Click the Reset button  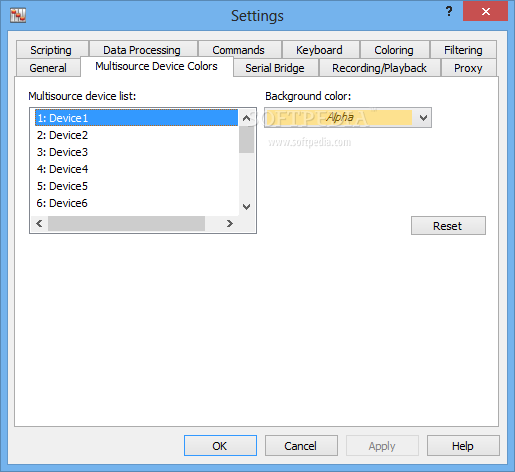pyautogui.click(x=448, y=226)
